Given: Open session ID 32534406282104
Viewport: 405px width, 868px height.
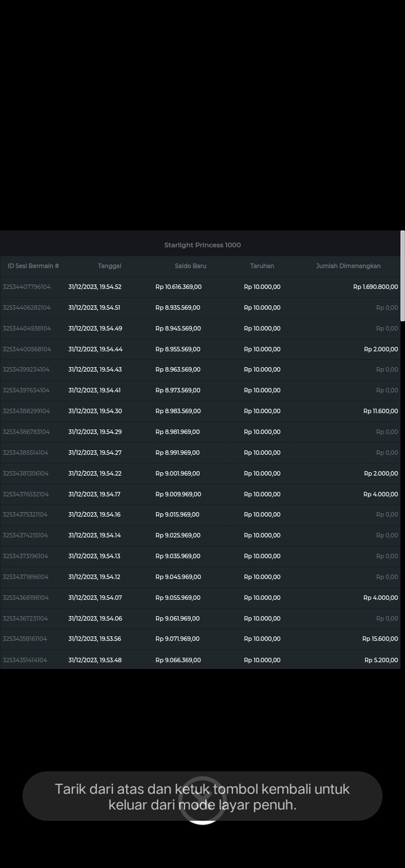Looking at the screenshot, I should (26, 308).
